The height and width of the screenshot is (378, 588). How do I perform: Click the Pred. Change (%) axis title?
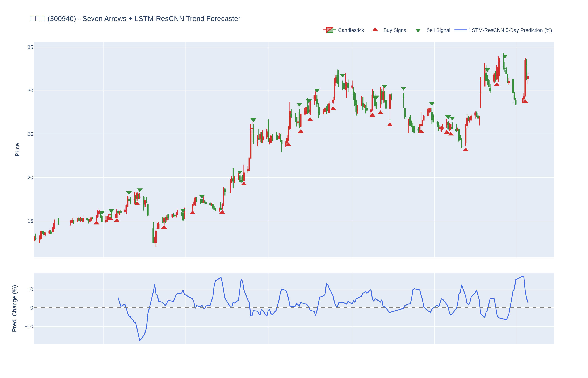pyautogui.click(x=14, y=308)
